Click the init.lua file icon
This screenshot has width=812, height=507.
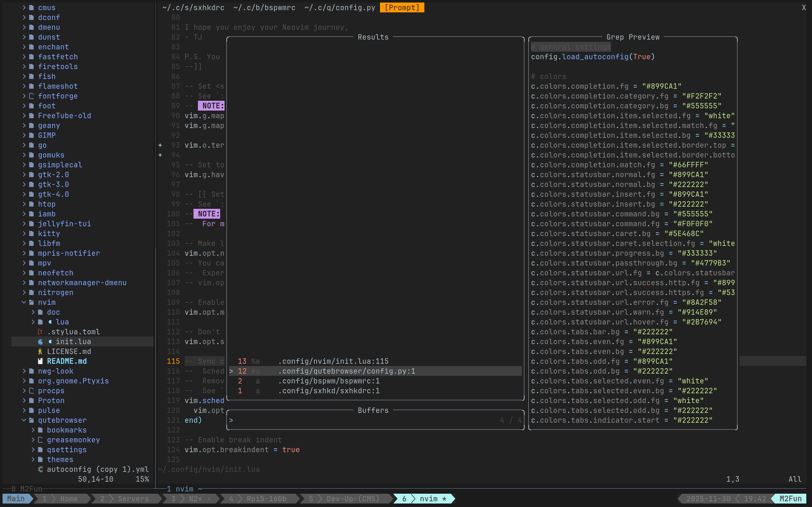coord(41,342)
